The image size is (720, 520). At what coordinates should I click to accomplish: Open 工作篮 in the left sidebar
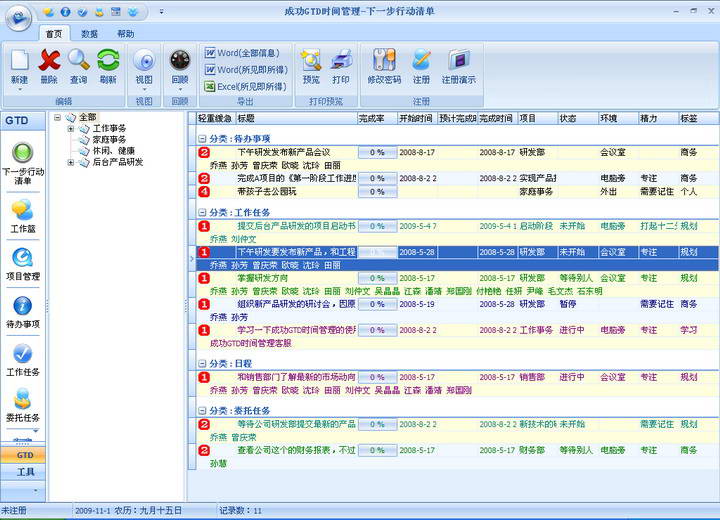22,211
